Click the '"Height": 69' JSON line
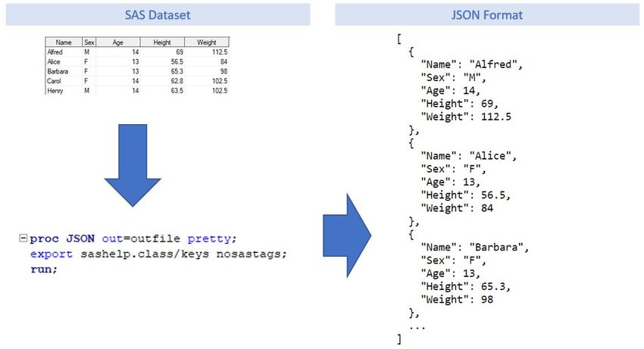 pos(460,104)
